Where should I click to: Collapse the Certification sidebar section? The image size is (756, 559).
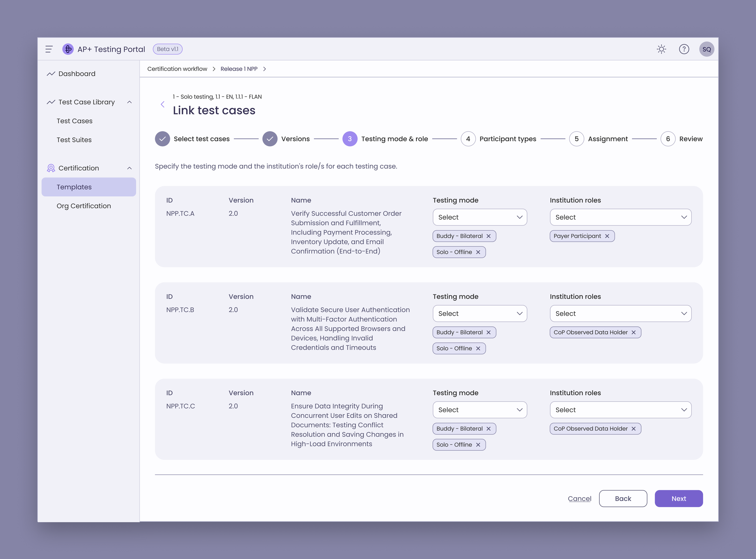point(129,168)
